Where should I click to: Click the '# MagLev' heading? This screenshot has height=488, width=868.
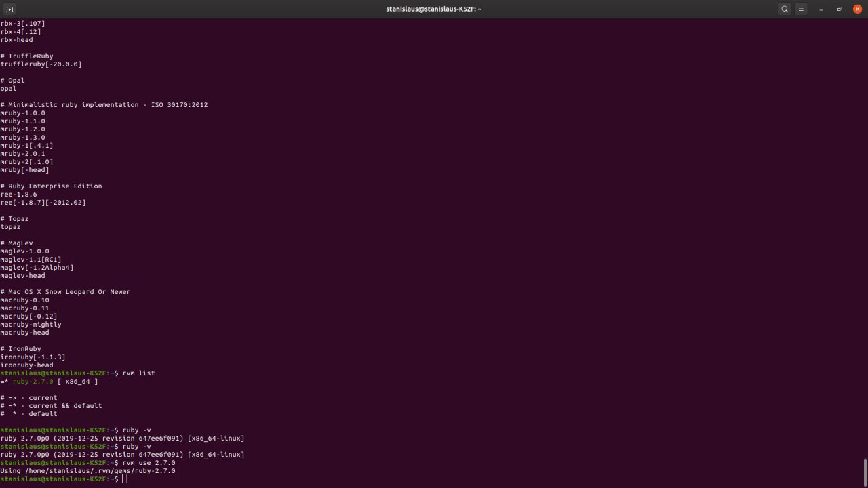[17, 243]
